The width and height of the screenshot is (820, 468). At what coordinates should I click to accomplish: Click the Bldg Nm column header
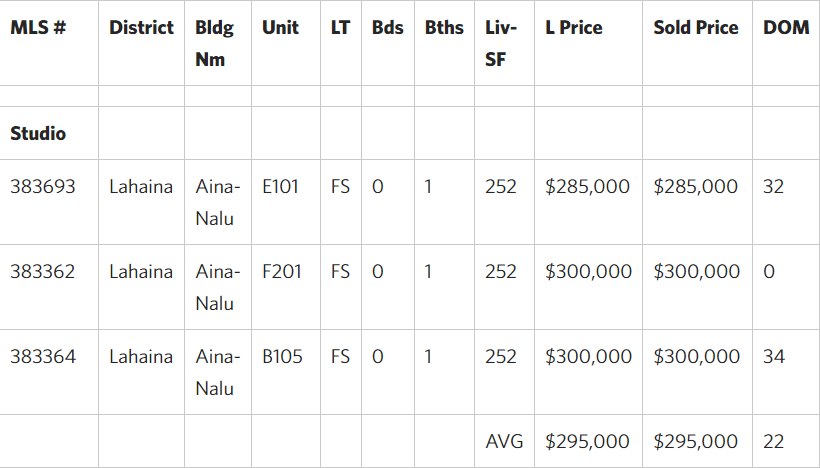pyautogui.click(x=214, y=43)
